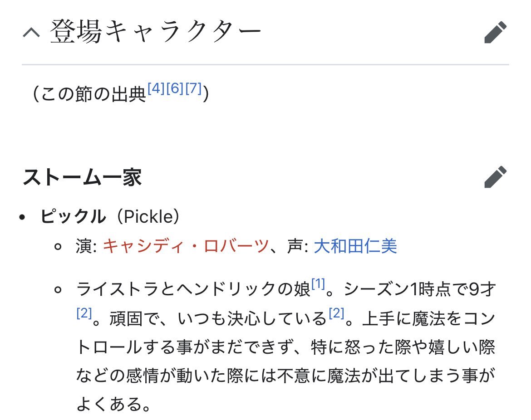Click the 声: voice label
This screenshot has height=420, width=531.
pos(298,246)
